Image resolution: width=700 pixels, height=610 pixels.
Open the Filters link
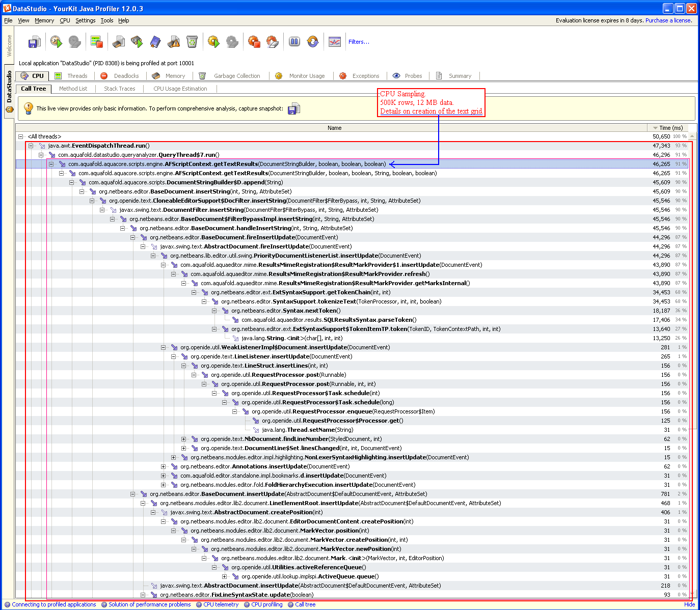click(359, 42)
